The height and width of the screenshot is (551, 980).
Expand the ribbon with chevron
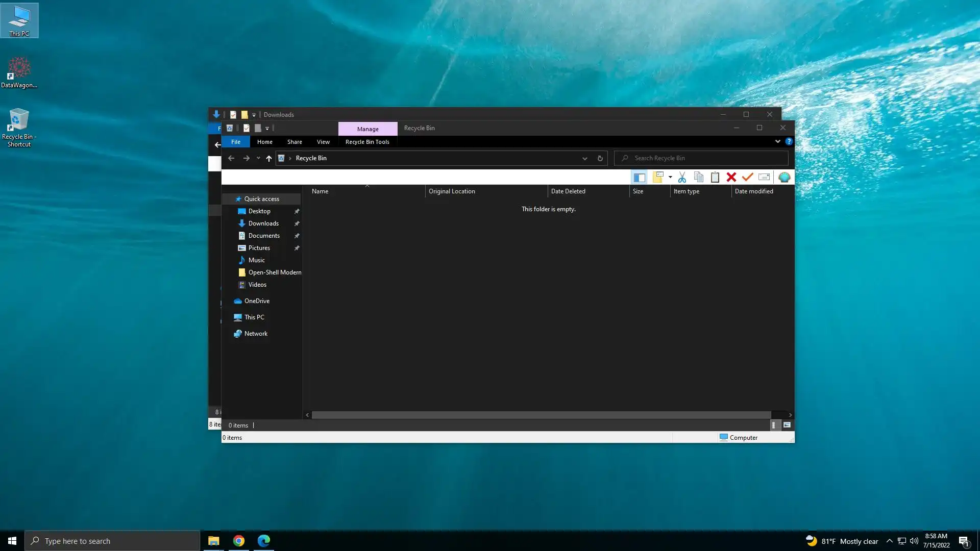(777, 141)
